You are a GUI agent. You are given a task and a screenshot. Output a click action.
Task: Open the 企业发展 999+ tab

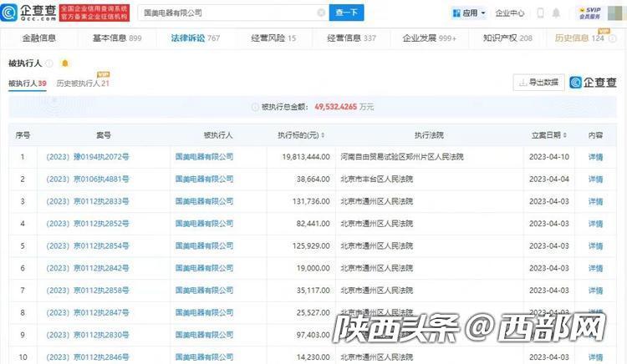click(x=429, y=38)
